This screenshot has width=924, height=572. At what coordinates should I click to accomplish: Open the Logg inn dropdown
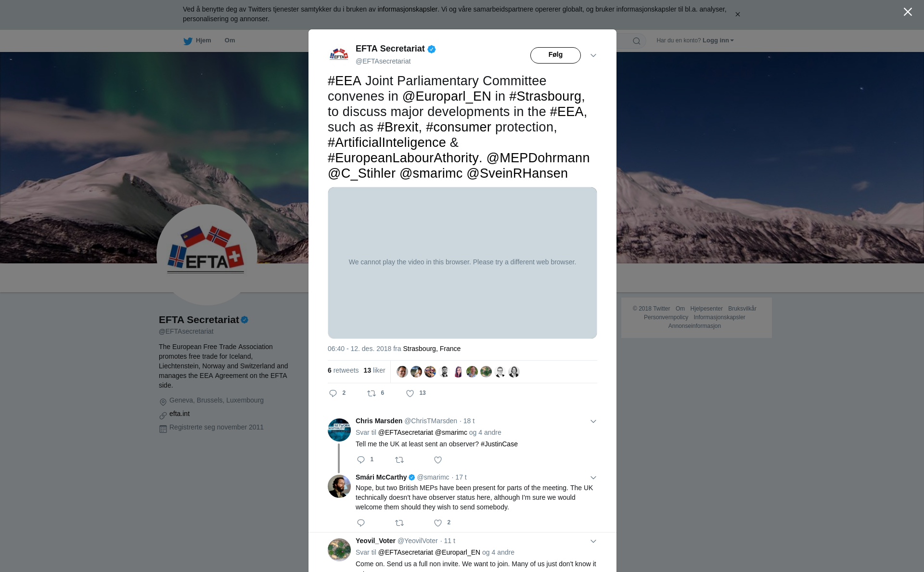[718, 40]
